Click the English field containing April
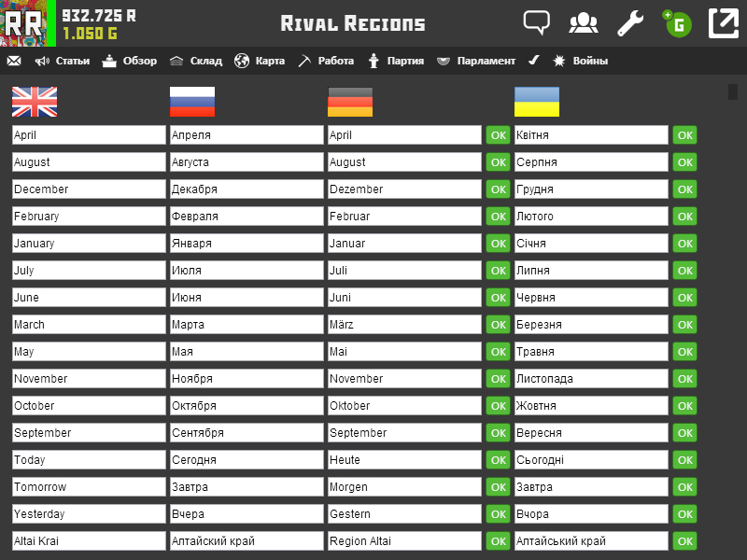The width and height of the screenshot is (747, 560). tap(89, 135)
